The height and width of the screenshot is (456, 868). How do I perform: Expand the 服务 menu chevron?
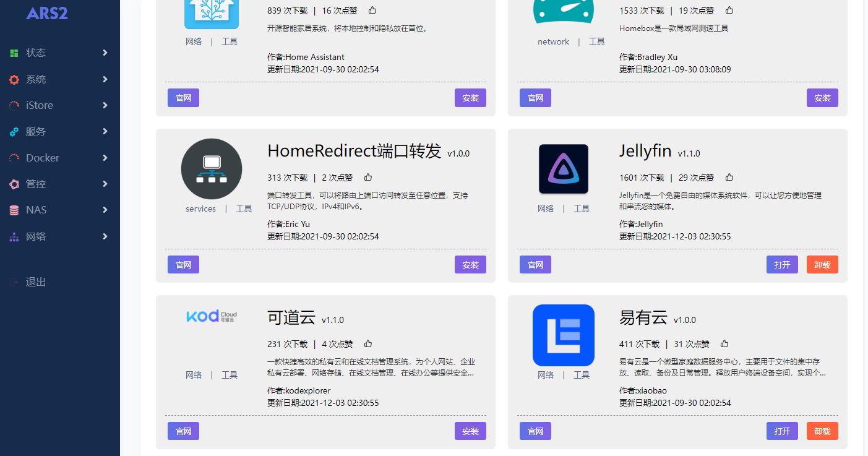click(105, 131)
